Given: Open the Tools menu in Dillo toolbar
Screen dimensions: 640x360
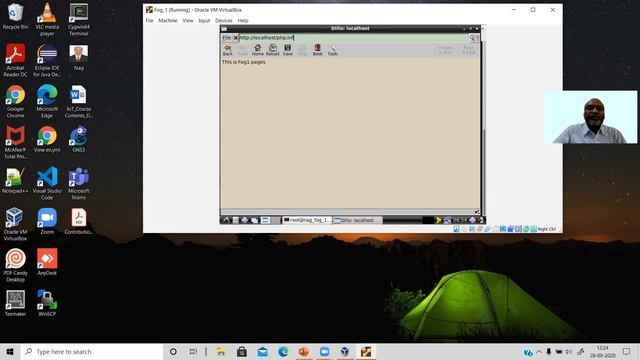Looking at the screenshot, I should pyautogui.click(x=333, y=50).
